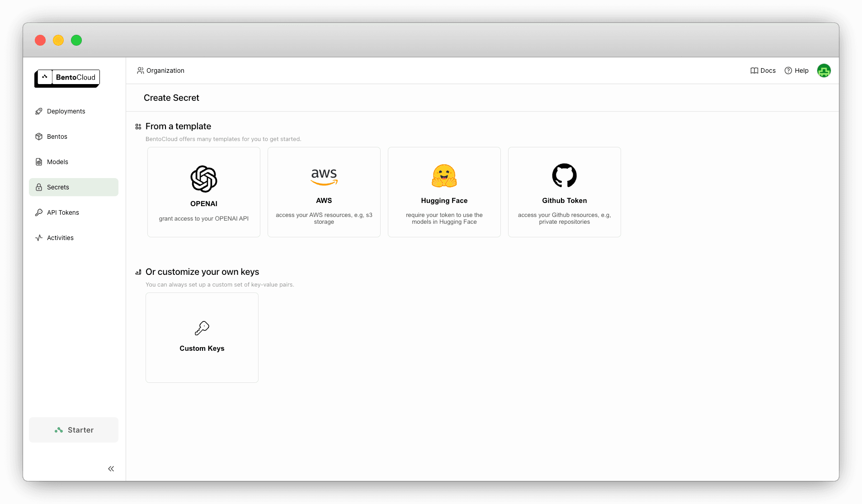862x504 pixels.
Task: Click the customize keys section icon
Action: (x=138, y=272)
